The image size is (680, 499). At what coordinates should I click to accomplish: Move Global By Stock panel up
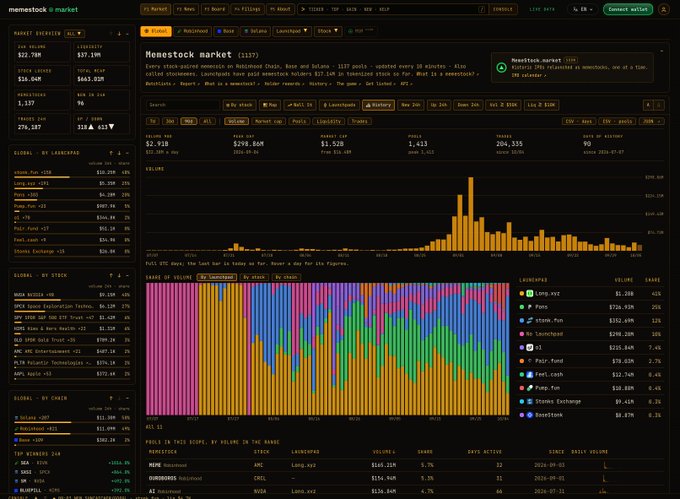click(111, 275)
